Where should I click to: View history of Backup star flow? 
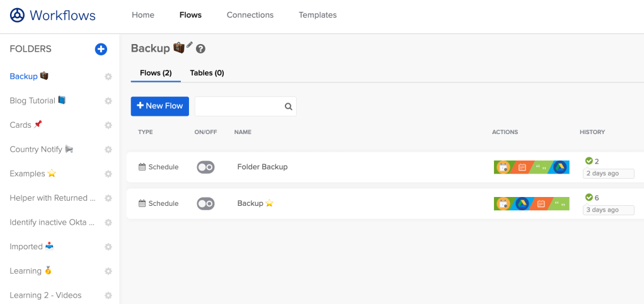608,204
